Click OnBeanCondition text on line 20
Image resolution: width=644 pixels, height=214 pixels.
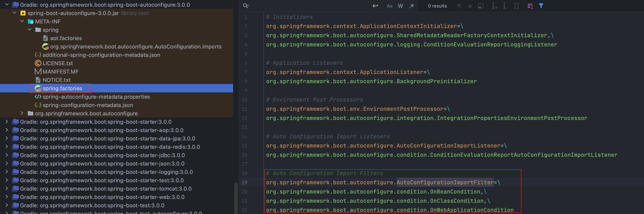tap(455, 192)
